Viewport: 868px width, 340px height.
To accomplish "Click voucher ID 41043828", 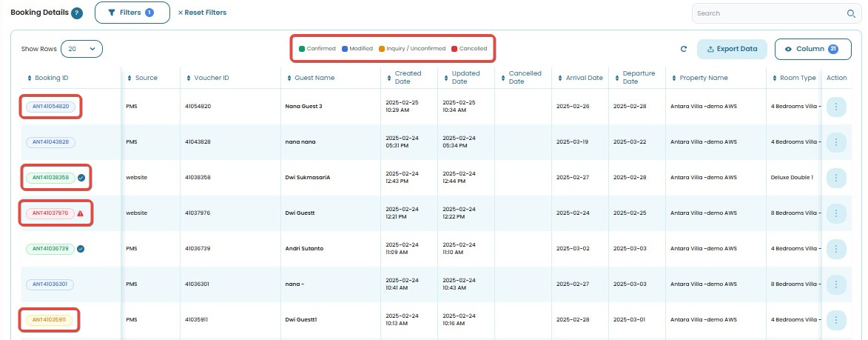I will (x=198, y=142).
